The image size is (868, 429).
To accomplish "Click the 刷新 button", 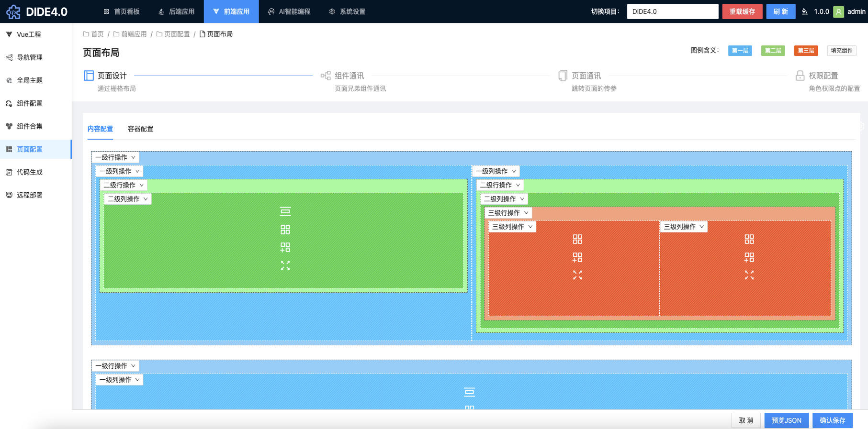I will [780, 11].
